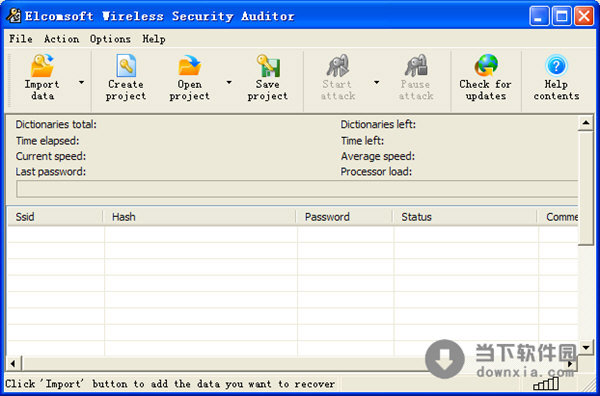
Task: Open the Help menu
Action: [x=154, y=39]
